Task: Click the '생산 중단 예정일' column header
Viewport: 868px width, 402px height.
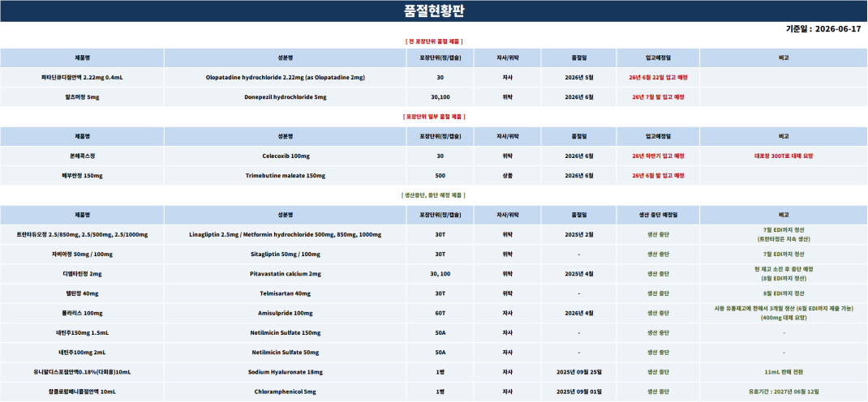Action: 658,215
